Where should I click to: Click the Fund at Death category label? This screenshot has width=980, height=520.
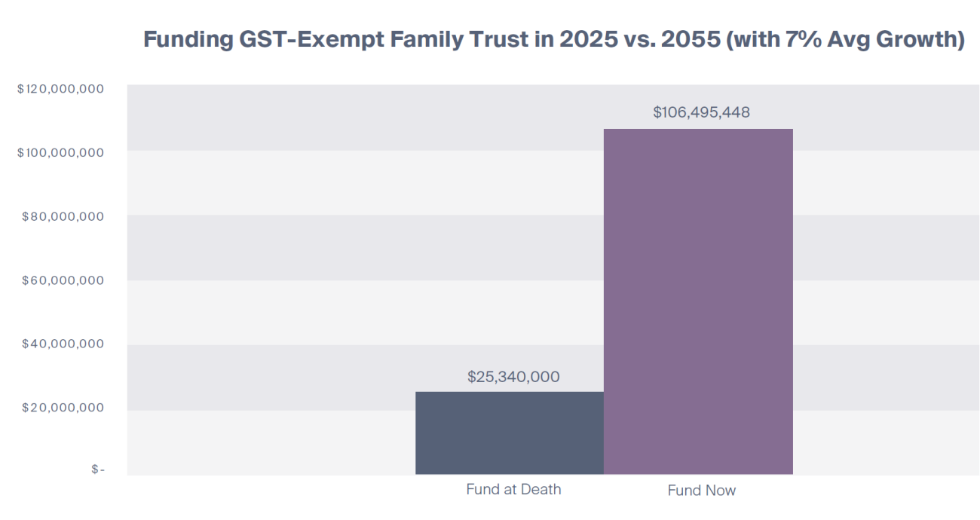pyautogui.click(x=513, y=489)
